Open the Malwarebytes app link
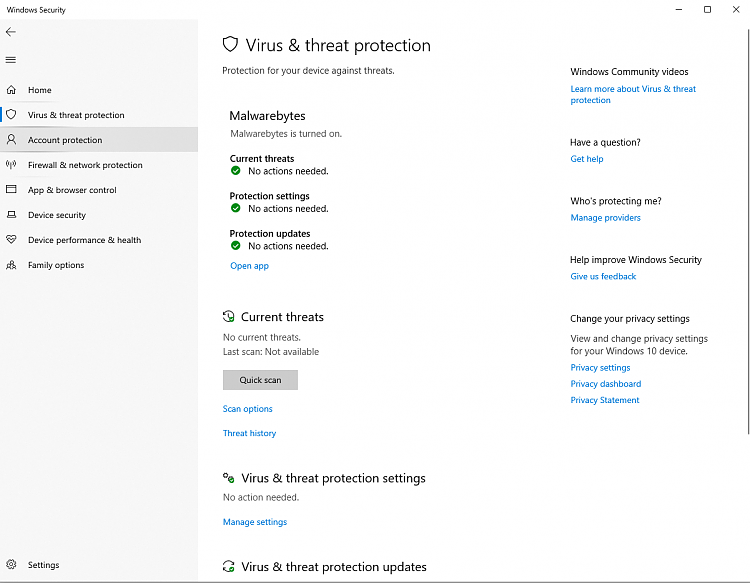The image size is (750, 583). point(249,265)
